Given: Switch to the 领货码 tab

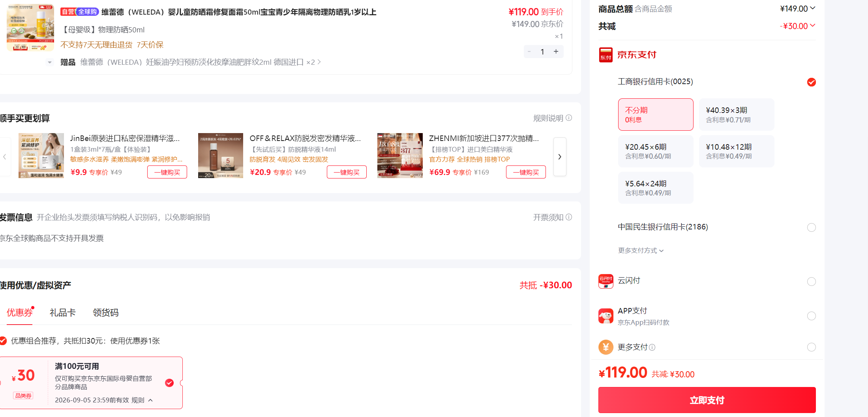Looking at the screenshot, I should (105, 313).
